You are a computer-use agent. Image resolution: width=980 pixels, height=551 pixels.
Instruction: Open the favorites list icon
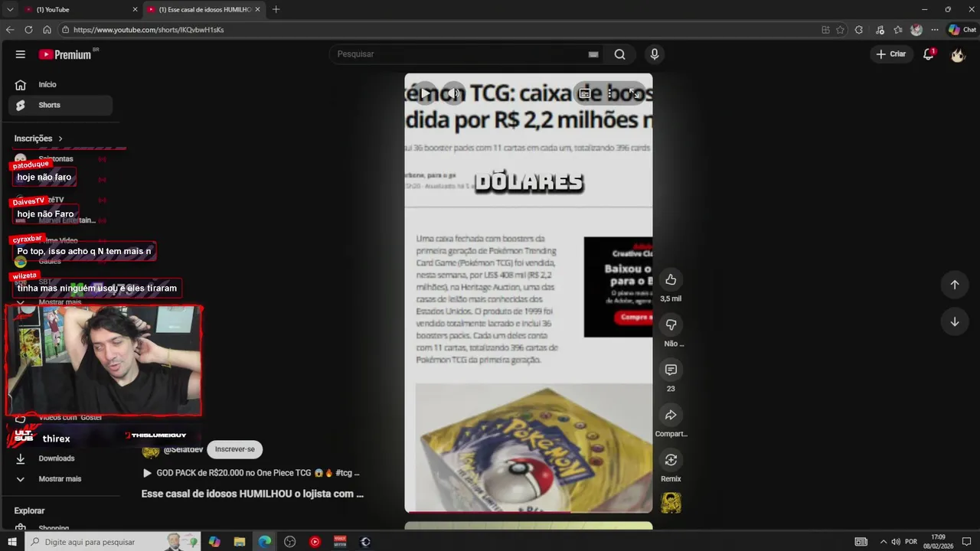tap(898, 30)
